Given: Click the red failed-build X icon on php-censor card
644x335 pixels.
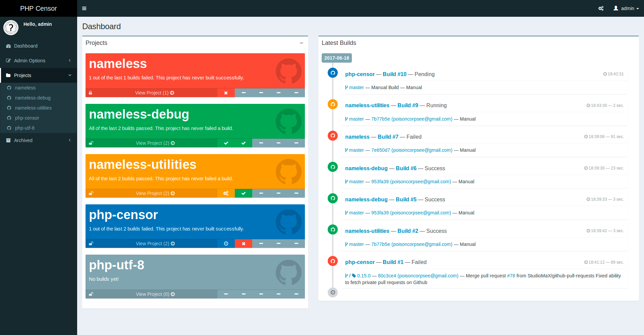Looking at the screenshot, I should (x=244, y=244).
